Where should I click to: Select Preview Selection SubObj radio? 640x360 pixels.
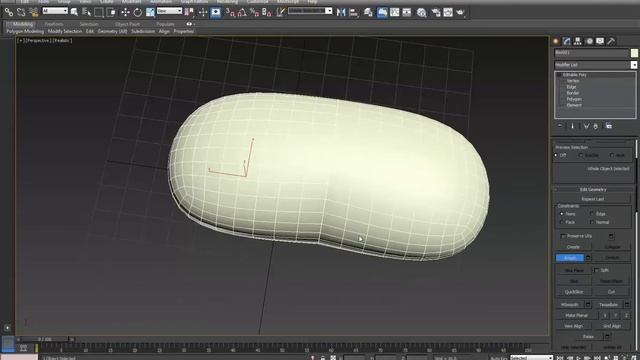581,156
